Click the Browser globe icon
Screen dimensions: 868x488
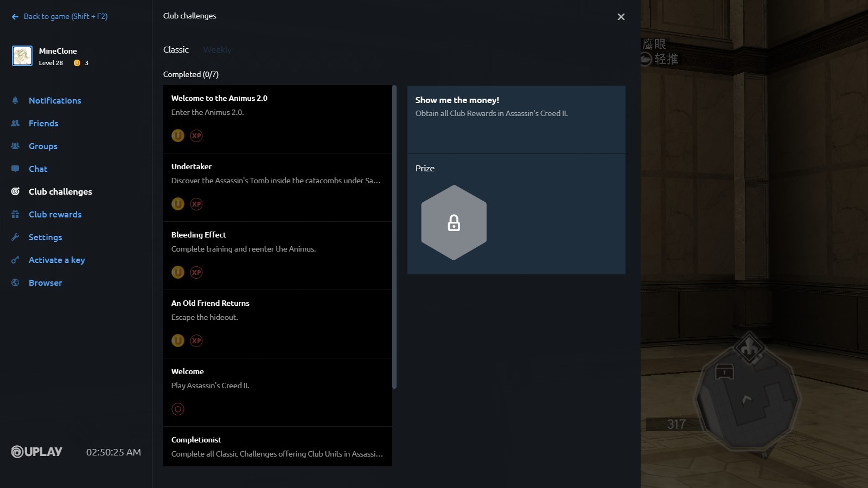pos(15,282)
